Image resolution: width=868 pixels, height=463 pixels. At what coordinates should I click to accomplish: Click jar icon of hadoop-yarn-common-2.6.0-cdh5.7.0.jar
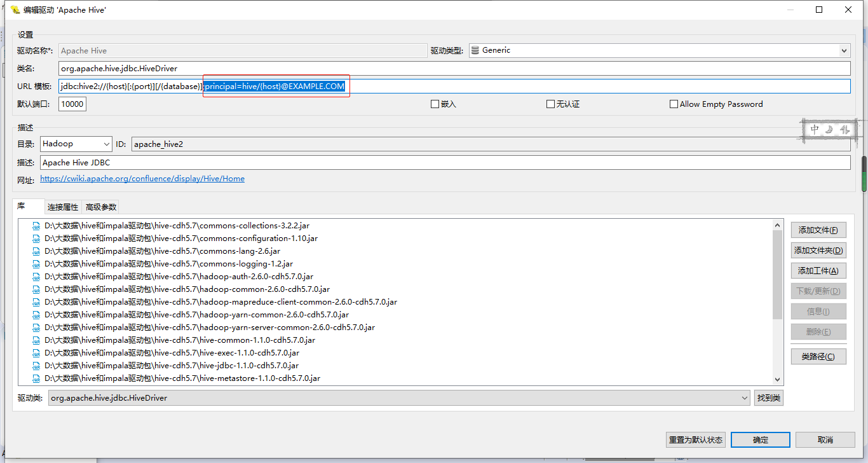pyautogui.click(x=37, y=315)
